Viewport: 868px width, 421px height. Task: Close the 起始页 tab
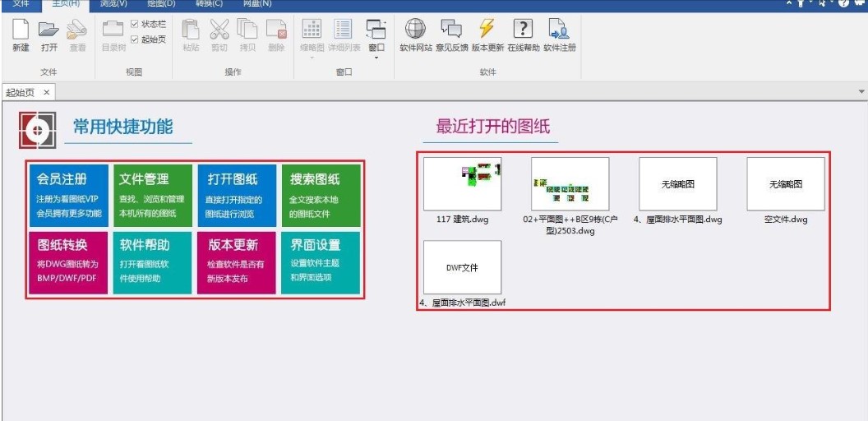[x=47, y=92]
